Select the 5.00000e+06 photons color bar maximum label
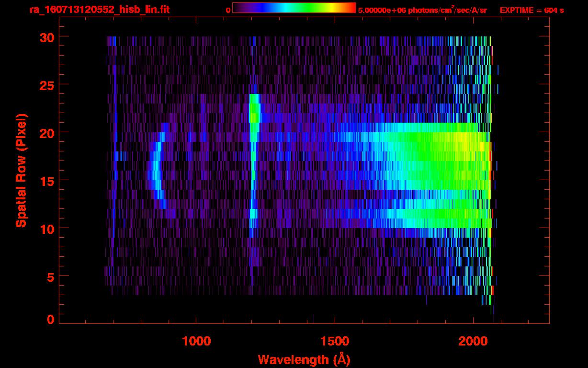The height and width of the screenshot is (368, 588). click(x=422, y=10)
